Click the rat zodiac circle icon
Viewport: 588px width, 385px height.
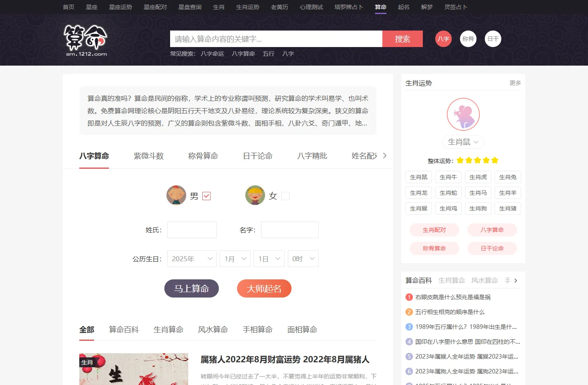tap(463, 114)
